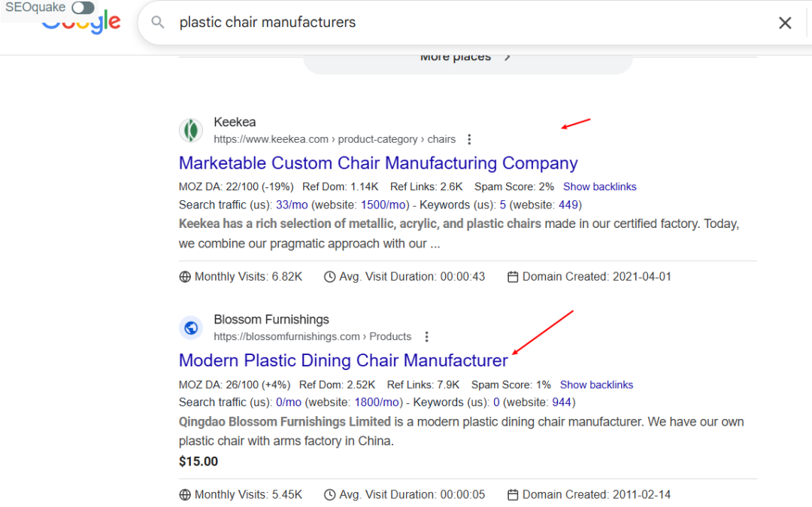The image size is (812, 507).
Task: Click inside the search text field
Action: coord(451,23)
